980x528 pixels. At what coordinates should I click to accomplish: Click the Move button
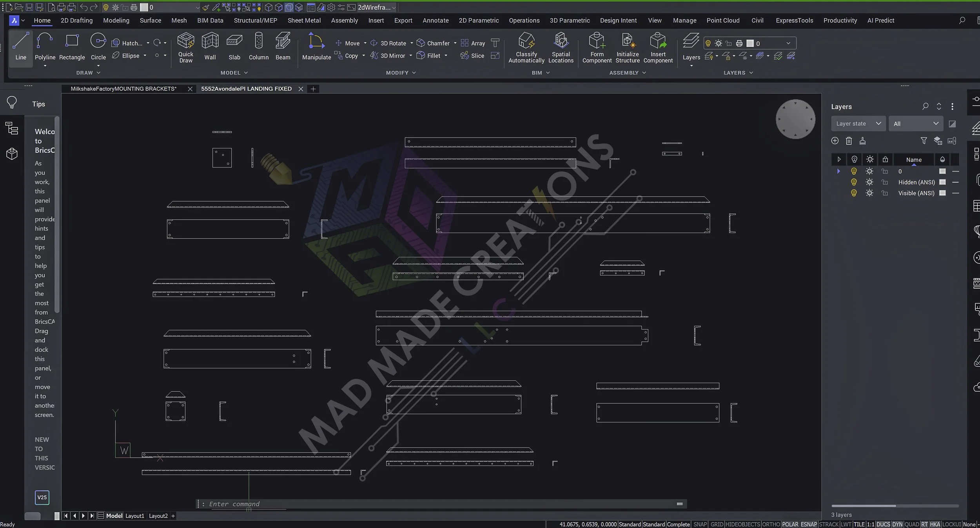[347, 43]
